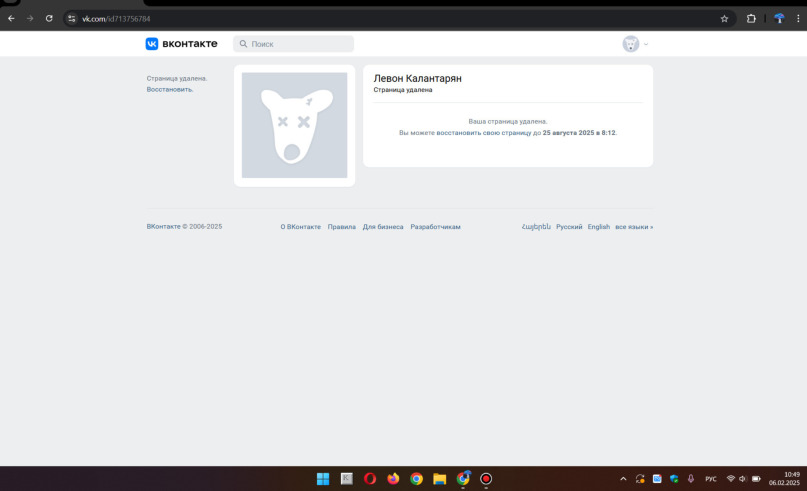Click the microphone tray icon

pyautogui.click(x=691, y=479)
